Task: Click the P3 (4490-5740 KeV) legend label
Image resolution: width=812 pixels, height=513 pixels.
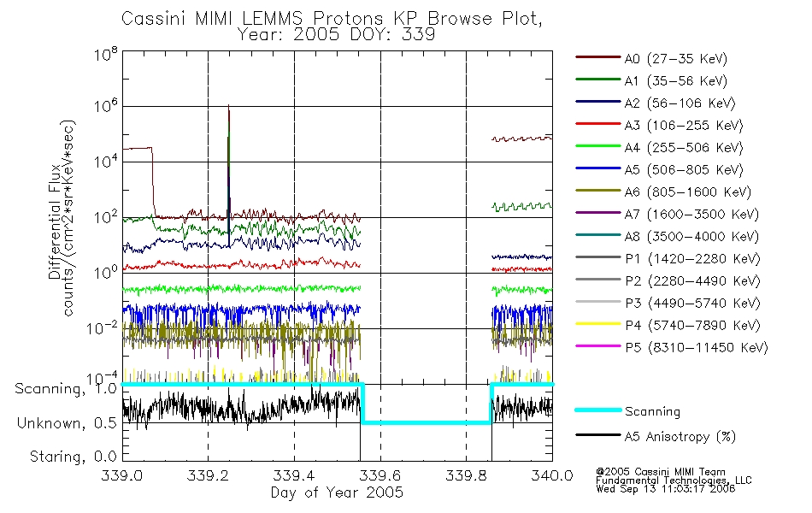Action: [x=693, y=304]
